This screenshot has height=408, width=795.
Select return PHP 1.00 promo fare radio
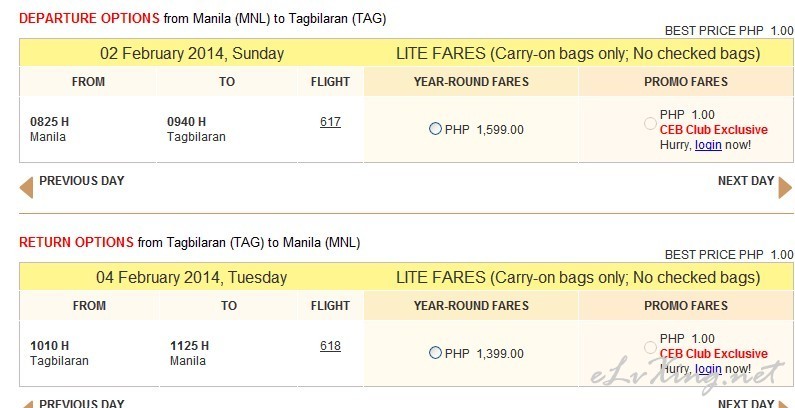[650, 347]
